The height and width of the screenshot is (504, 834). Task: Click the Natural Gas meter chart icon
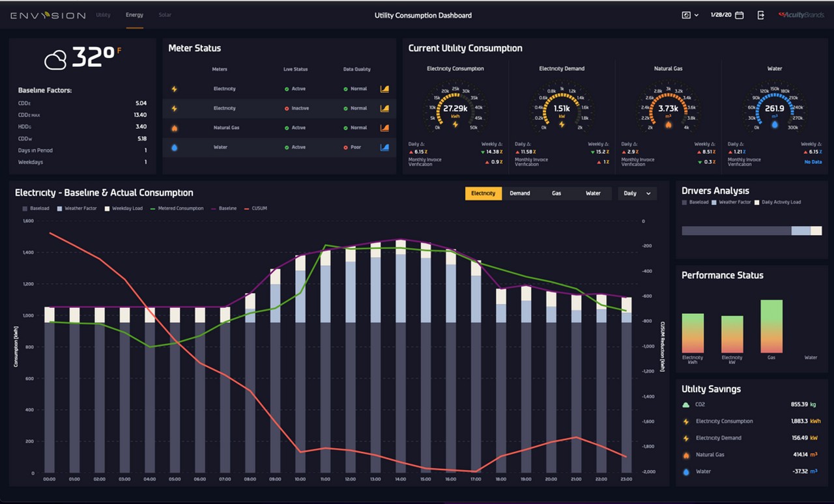pos(384,128)
